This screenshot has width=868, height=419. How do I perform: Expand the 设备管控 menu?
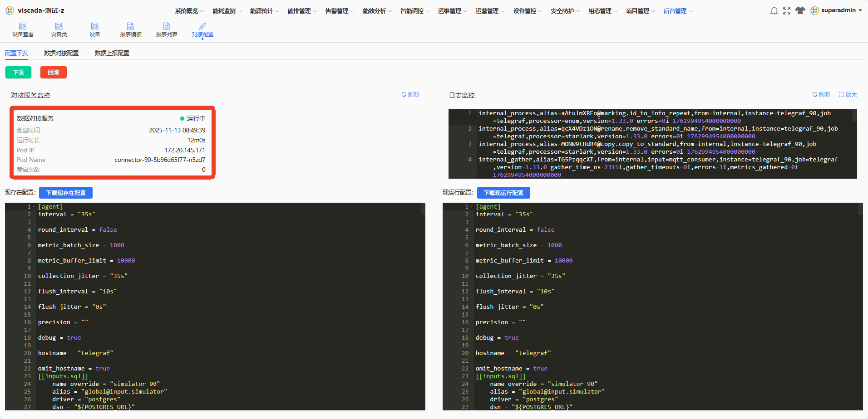click(528, 11)
